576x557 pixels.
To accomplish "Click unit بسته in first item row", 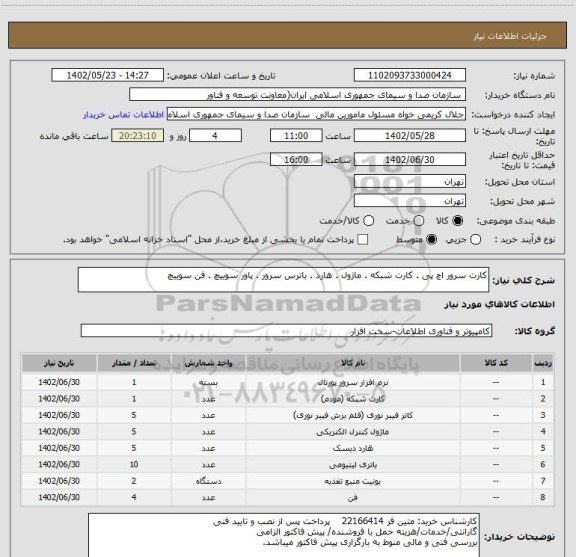I will click(x=208, y=382).
